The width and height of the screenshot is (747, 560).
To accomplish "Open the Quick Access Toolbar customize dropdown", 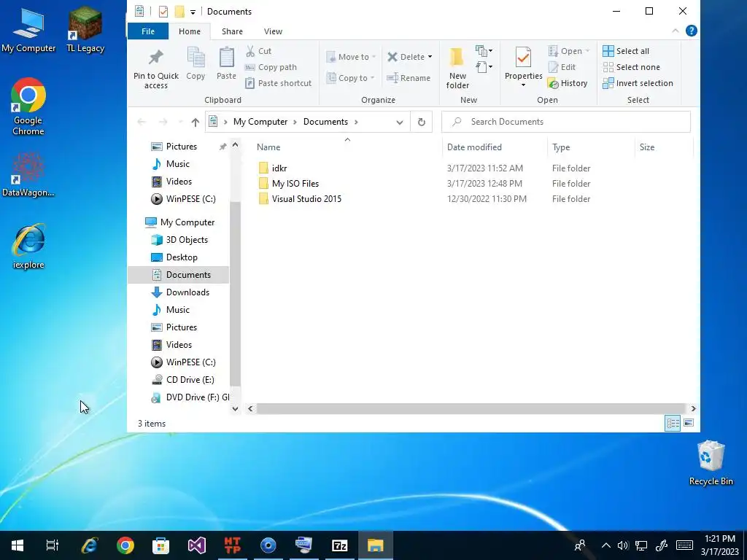I will 193,12.
